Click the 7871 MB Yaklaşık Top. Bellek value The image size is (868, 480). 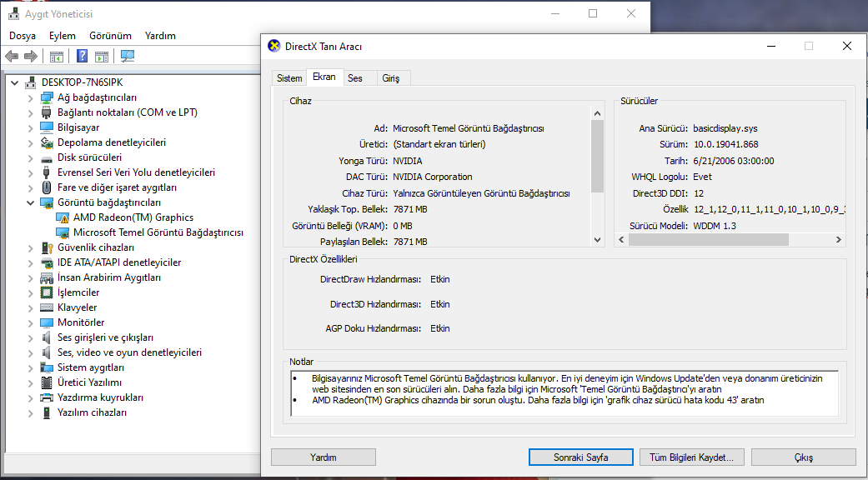[x=409, y=210]
